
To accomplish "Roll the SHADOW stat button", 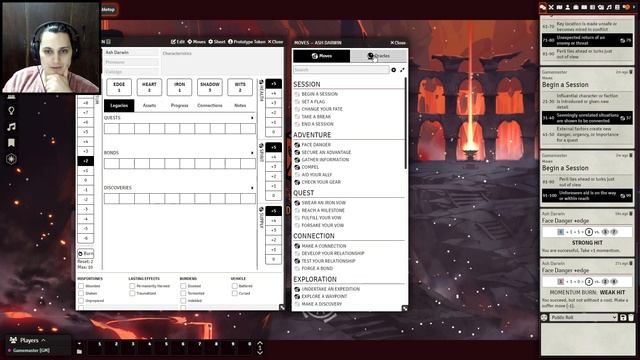I will (210, 87).
